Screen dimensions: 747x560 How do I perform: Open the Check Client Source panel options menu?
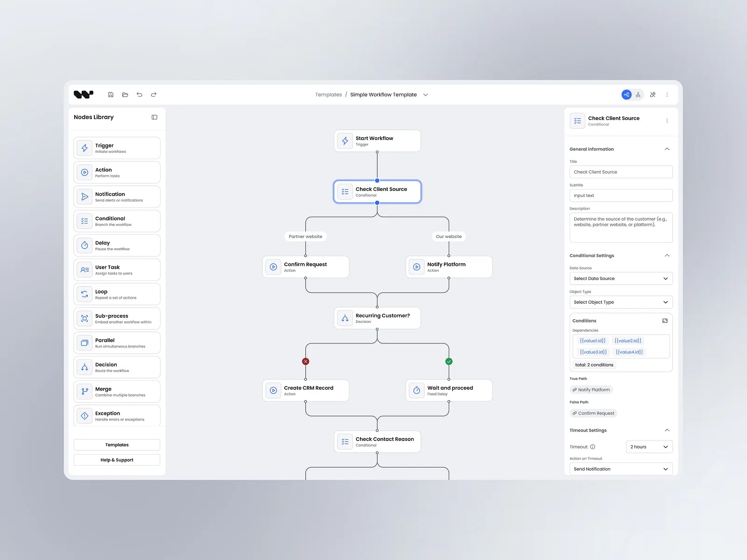pos(667,120)
